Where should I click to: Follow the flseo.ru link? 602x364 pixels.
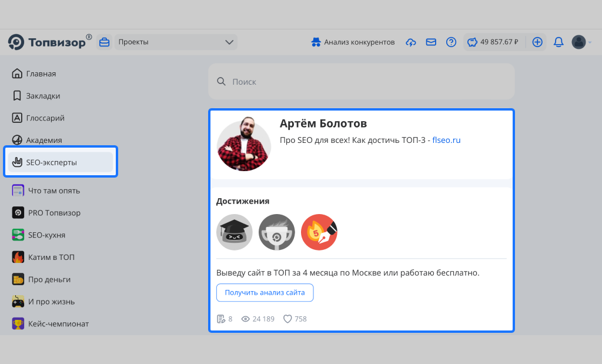(x=446, y=140)
